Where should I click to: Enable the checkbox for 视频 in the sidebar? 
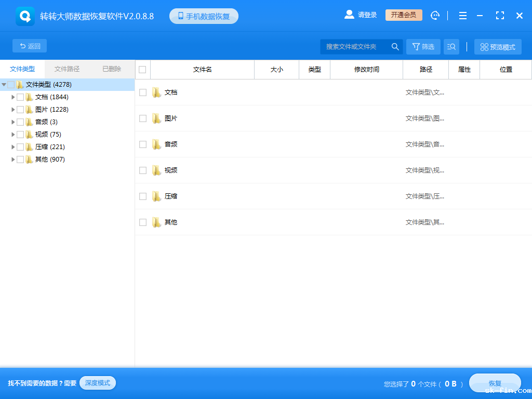[21, 134]
